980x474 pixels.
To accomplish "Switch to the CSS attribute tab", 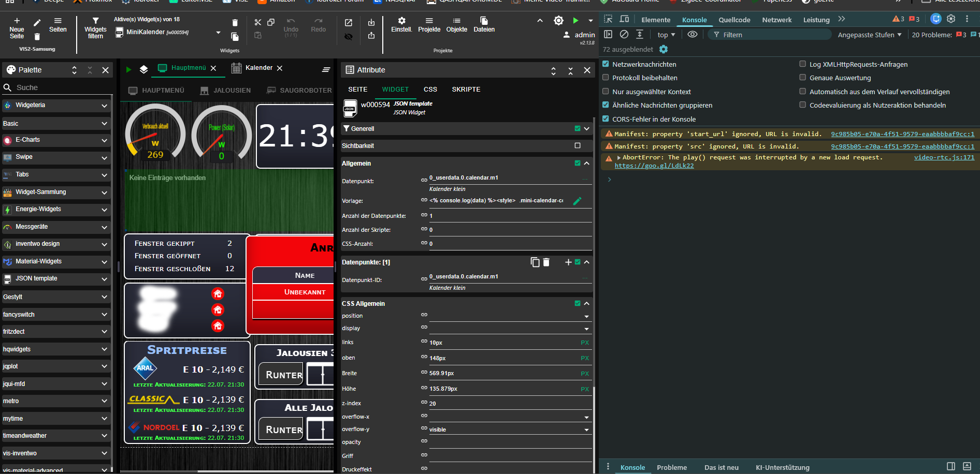I will pos(430,89).
